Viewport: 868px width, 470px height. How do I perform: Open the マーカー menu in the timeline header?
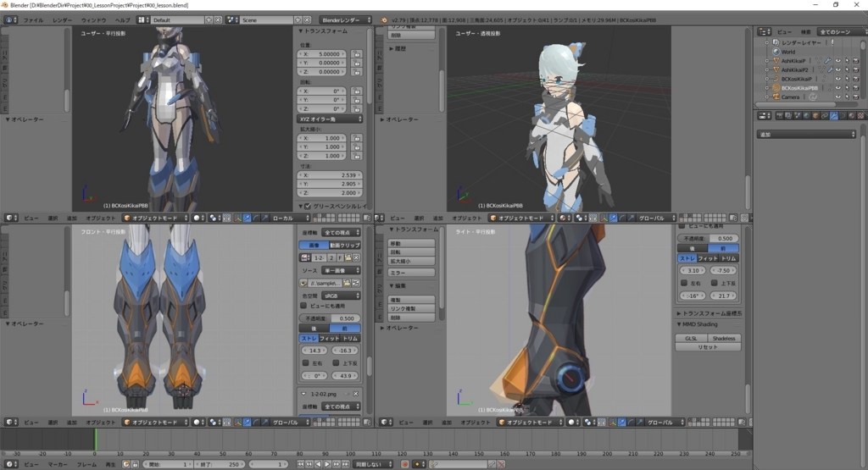[58, 464]
